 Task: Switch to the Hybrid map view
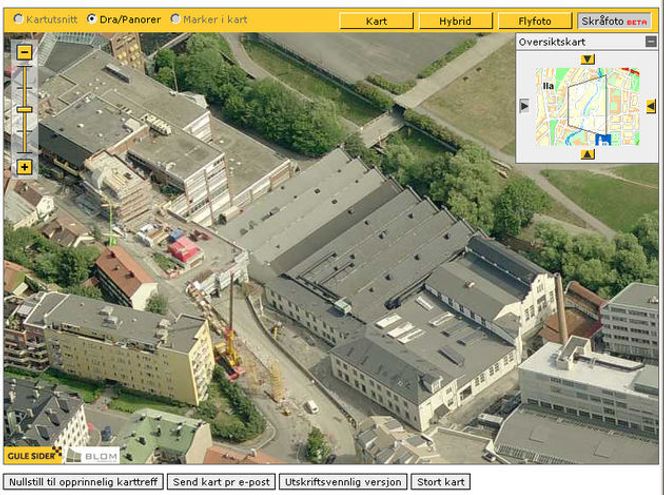[x=456, y=20]
